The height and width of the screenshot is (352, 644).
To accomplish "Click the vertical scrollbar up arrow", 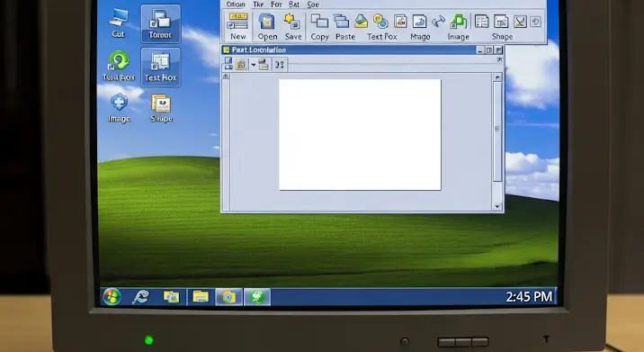I will pos(497,77).
